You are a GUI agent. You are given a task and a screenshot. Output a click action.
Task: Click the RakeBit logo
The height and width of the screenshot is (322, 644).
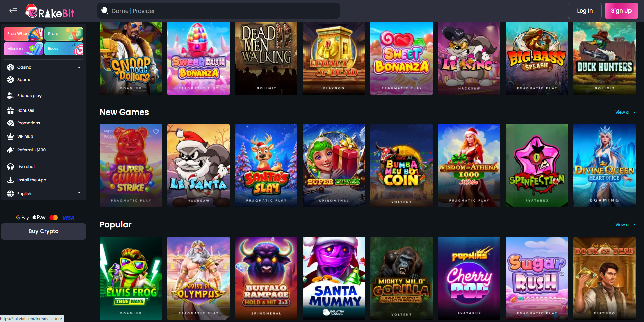click(50, 11)
